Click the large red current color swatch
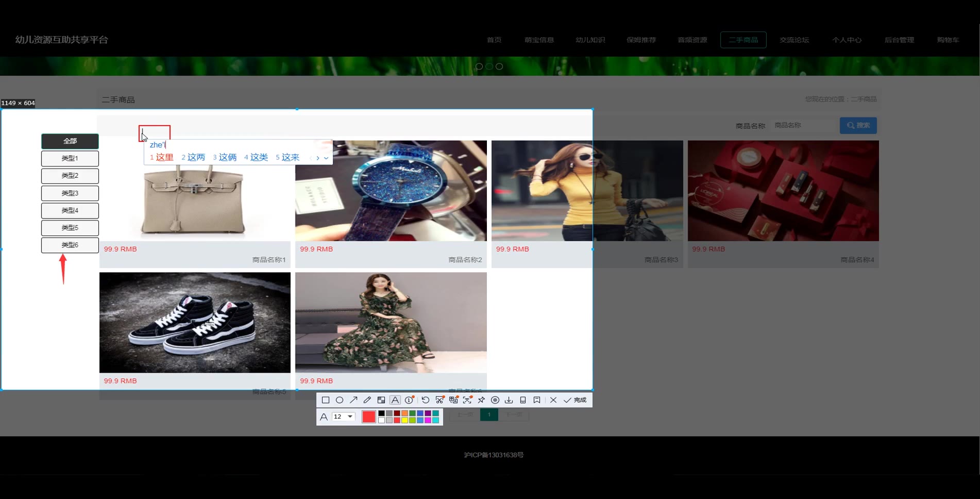 (369, 417)
